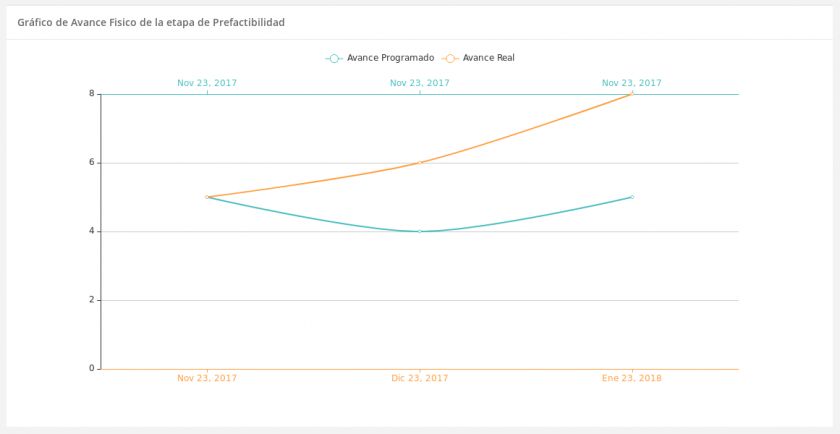
Task: Click the rightmost Avance Programado data point
Action: click(x=632, y=197)
